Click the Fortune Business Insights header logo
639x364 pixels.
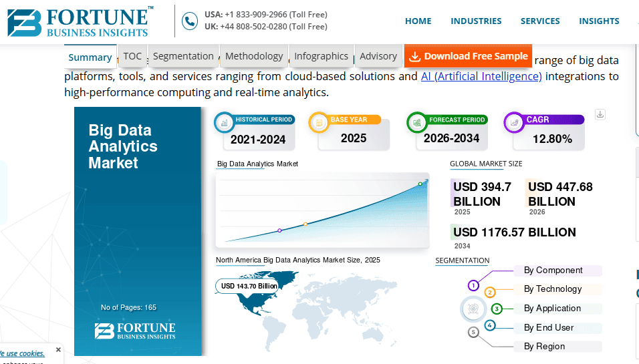(80, 21)
